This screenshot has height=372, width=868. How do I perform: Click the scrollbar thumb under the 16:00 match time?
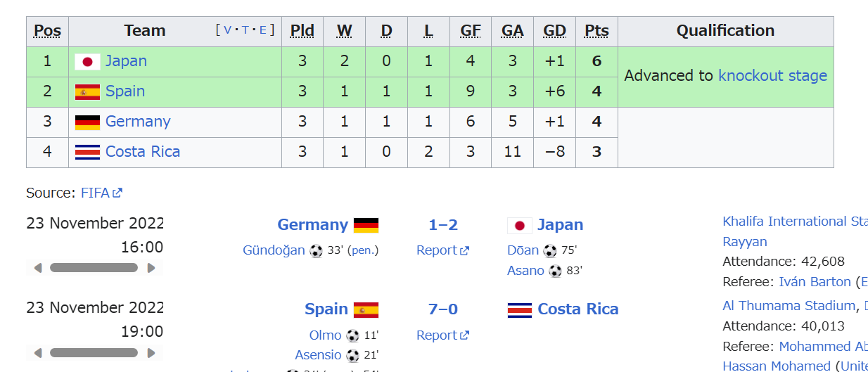[94, 268]
